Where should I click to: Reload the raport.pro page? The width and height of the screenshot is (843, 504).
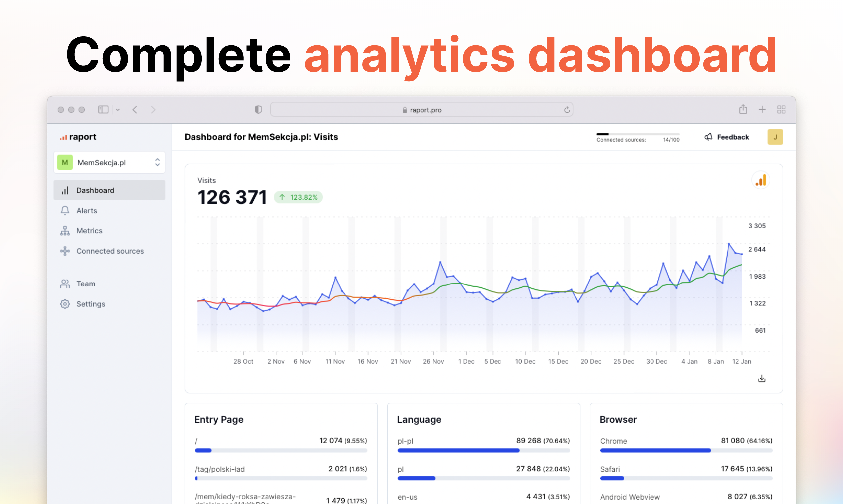[x=567, y=110]
